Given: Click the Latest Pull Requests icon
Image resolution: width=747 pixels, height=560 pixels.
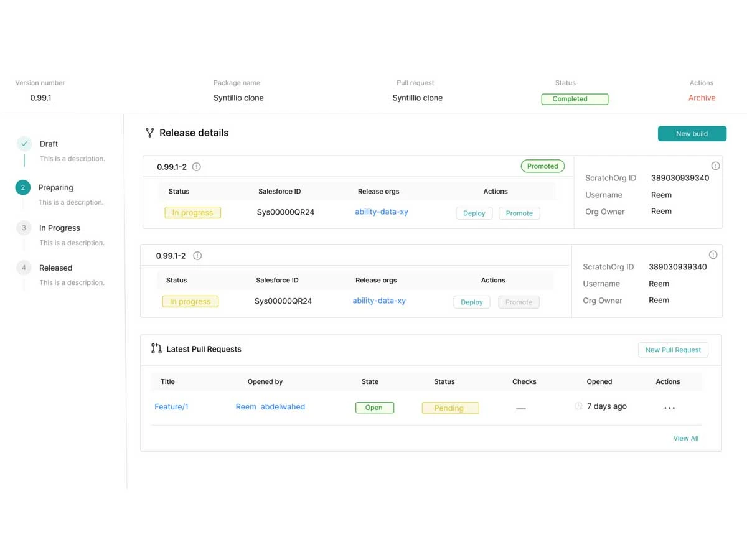Looking at the screenshot, I should pos(156,348).
